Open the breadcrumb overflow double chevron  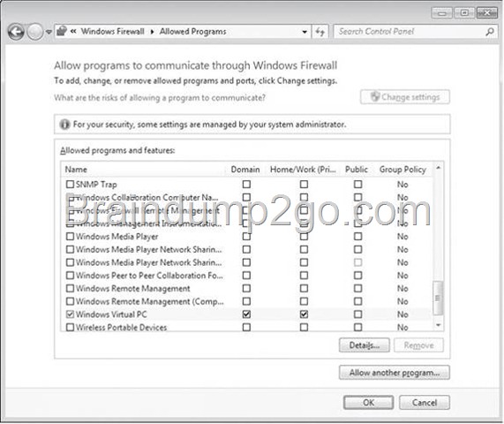tap(73, 31)
